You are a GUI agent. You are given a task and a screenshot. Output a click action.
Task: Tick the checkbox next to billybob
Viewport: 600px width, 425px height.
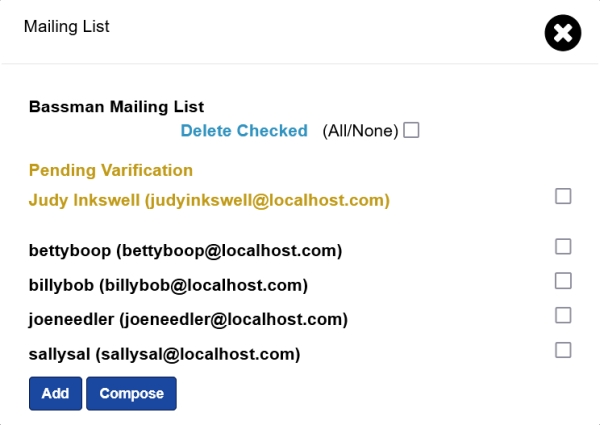tap(563, 281)
